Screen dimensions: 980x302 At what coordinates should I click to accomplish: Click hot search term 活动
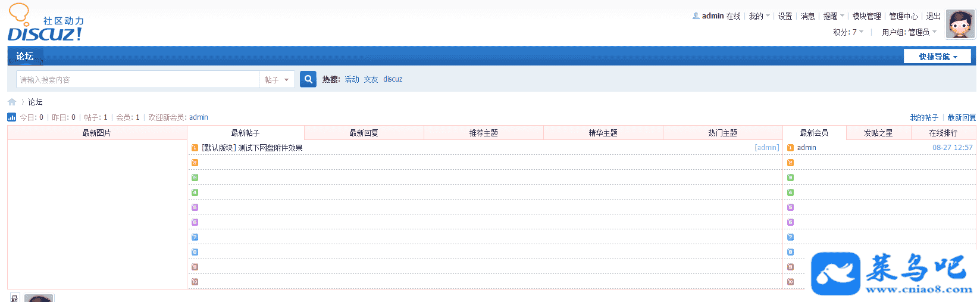click(x=352, y=79)
